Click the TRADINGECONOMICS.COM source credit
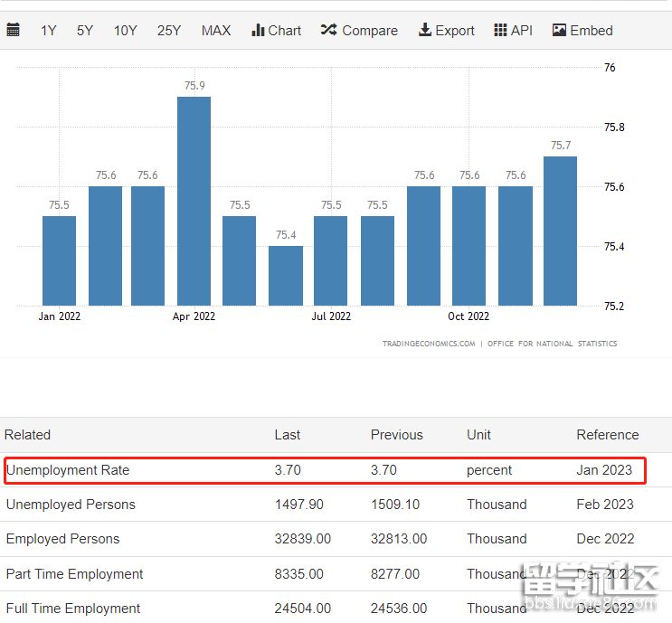Screen dimensions: 672x623 point(428,344)
